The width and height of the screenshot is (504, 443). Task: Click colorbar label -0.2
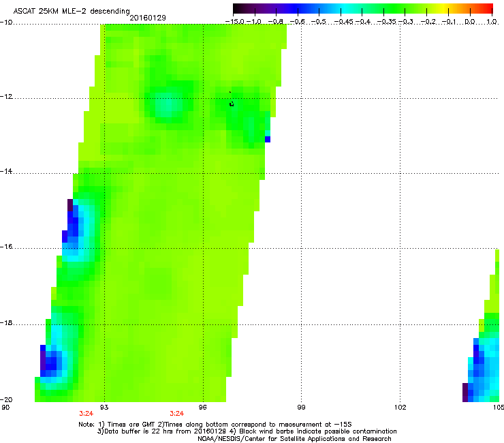[428, 22]
